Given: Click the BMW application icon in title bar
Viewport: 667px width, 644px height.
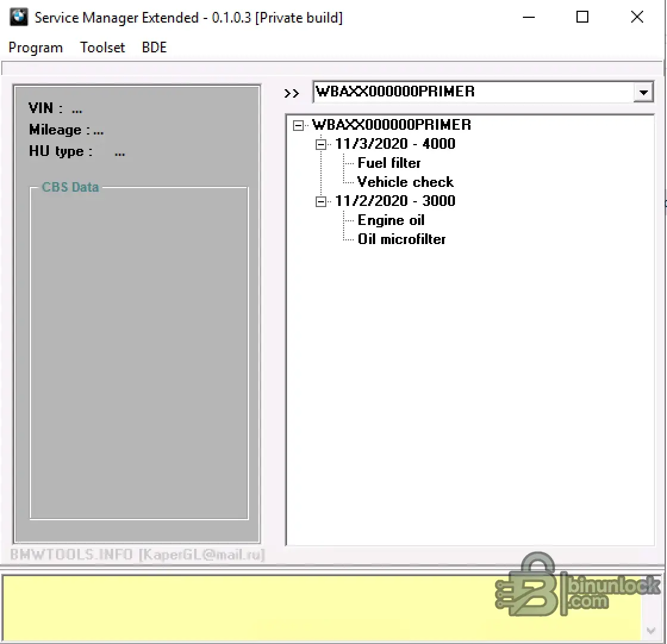Looking at the screenshot, I should [x=18, y=17].
